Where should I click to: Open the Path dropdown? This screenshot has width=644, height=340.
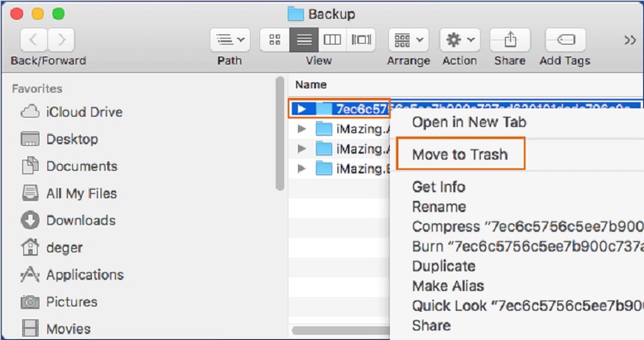[x=230, y=39]
